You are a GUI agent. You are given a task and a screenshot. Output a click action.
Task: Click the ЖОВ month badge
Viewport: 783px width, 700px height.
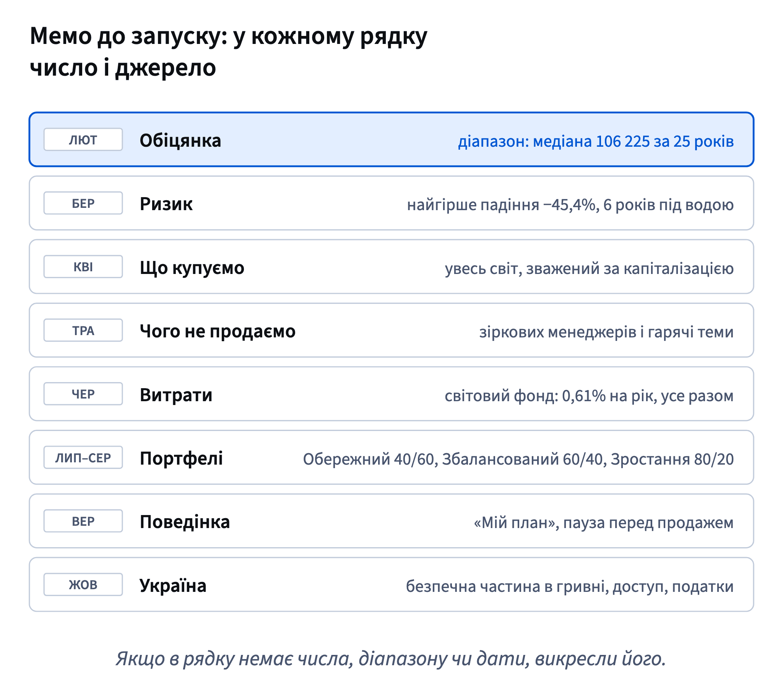(83, 585)
